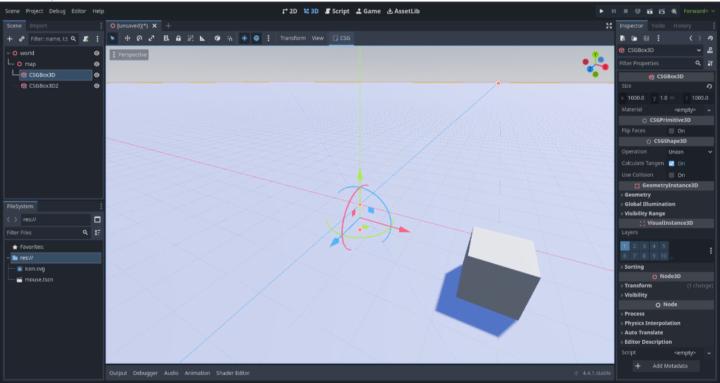
Task: Activate the Rotate Mode tool
Action: tap(139, 38)
